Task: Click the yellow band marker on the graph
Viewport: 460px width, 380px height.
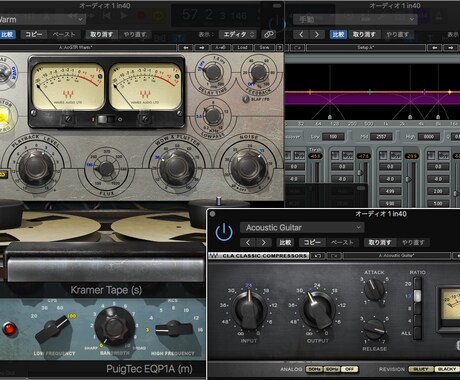Action: coord(450,92)
